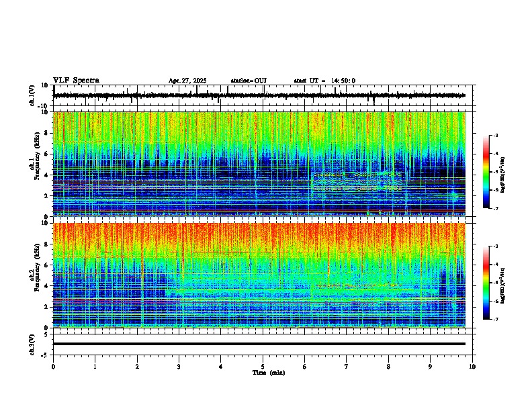Click time axis tick label "9"
The width and height of the screenshot is (532, 411).
(430, 367)
